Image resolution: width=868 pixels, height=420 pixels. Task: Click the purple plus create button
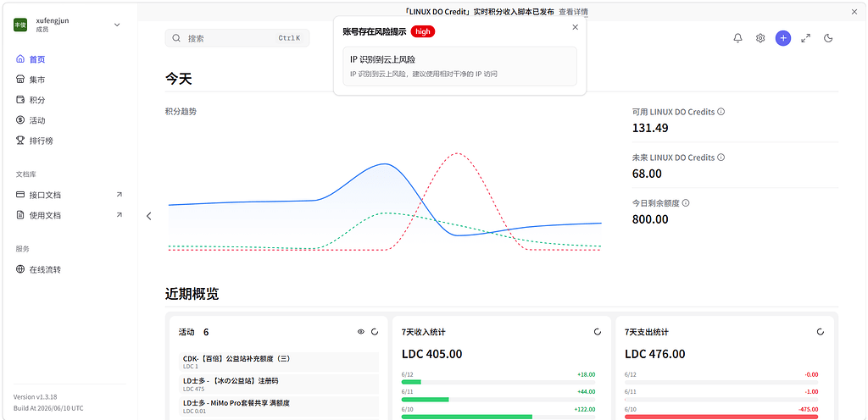pos(782,38)
